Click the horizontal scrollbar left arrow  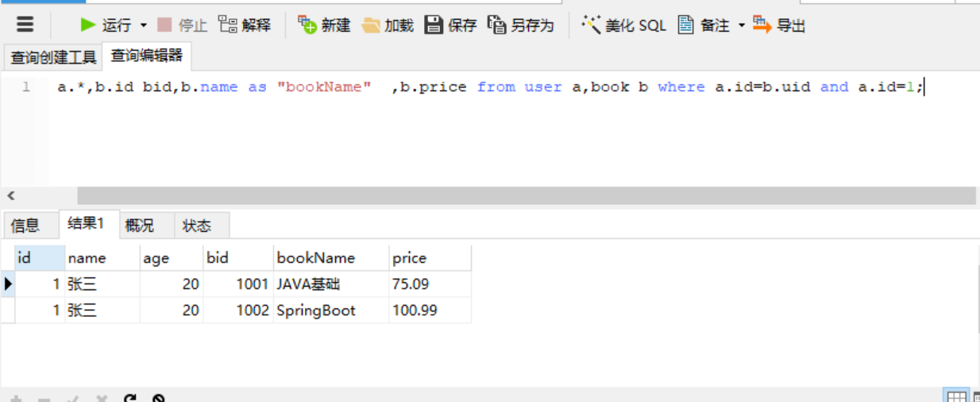pos(11,195)
